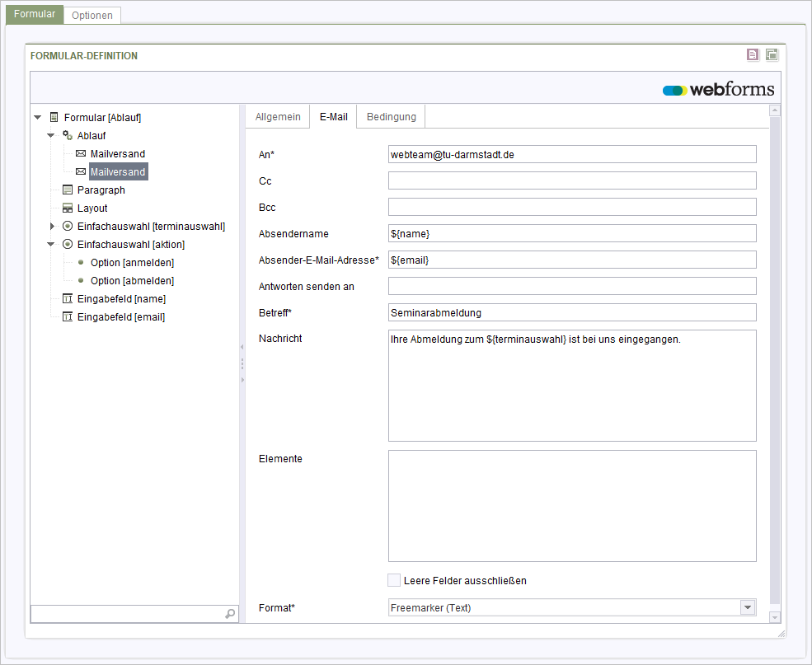Click the Freemarker (Text) format combo box

(x=572, y=607)
